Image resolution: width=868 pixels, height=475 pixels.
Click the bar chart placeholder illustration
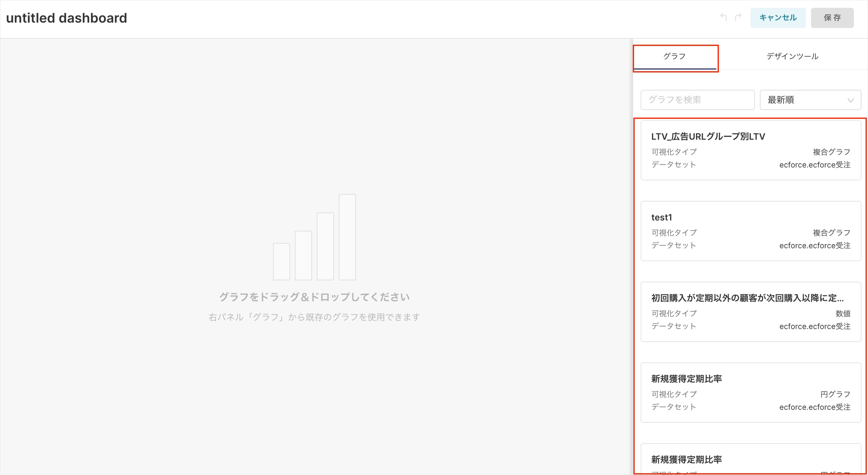(x=314, y=237)
